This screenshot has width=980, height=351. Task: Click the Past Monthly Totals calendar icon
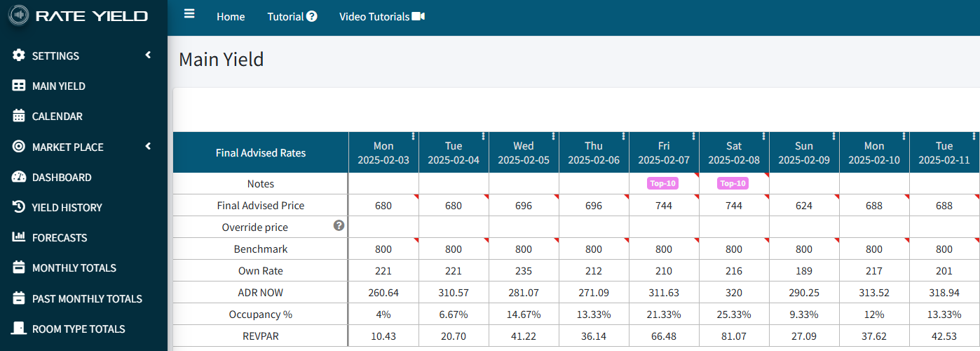tap(19, 298)
